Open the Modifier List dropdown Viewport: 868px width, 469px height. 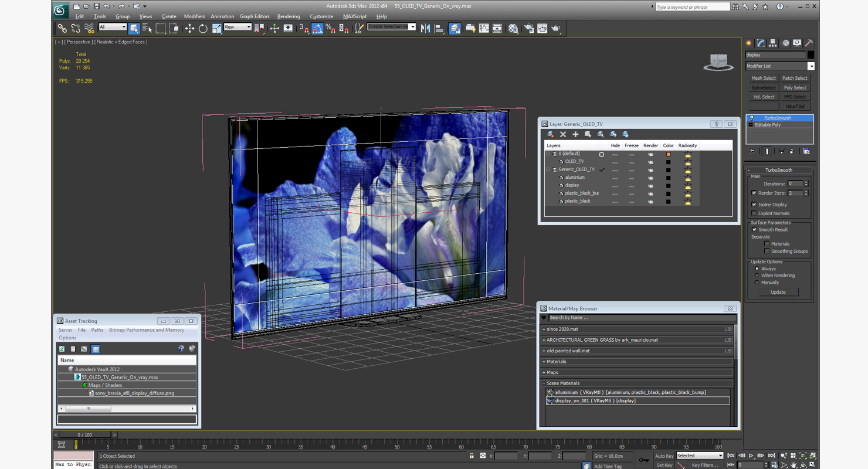(x=780, y=66)
